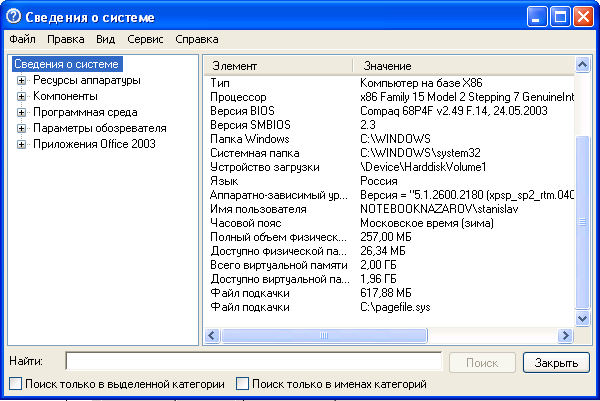Select the Имя пользователя row
Image resolution: width=600 pixels, height=401 pixels.
coord(389,209)
